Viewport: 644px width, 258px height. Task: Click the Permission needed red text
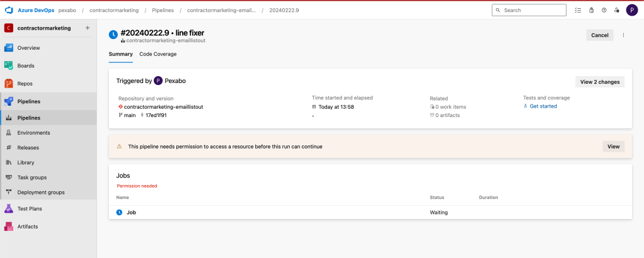[x=137, y=186]
